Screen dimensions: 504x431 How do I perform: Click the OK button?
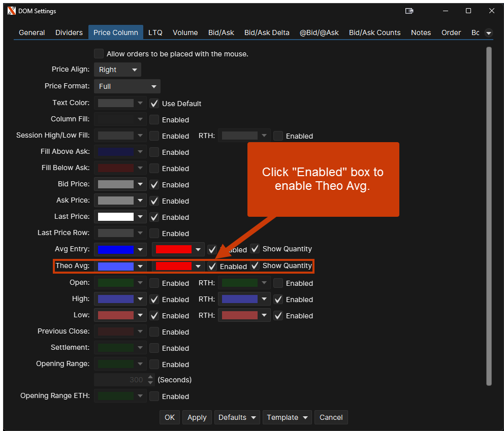pyautogui.click(x=170, y=417)
